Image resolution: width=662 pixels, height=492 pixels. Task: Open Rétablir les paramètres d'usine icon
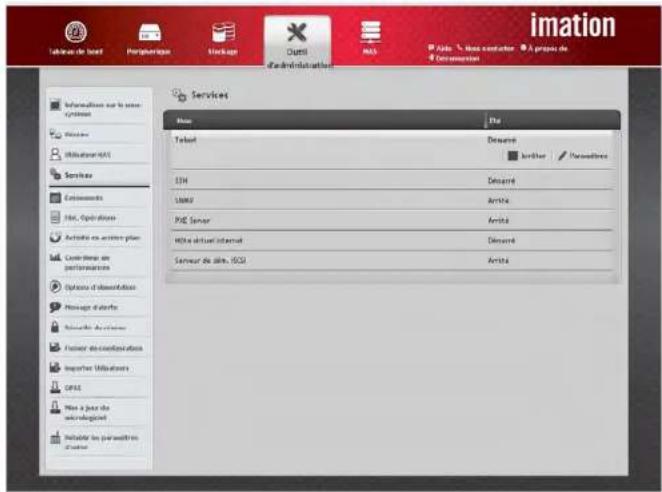click(55, 437)
